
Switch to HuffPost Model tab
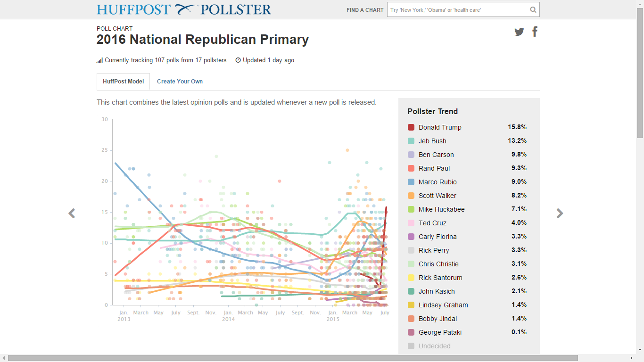[x=123, y=82]
